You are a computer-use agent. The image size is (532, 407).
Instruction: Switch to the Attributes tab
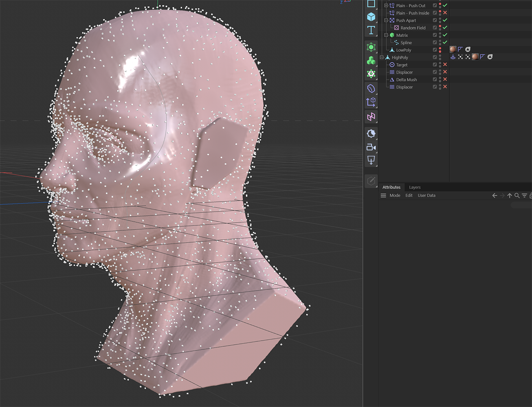point(391,187)
